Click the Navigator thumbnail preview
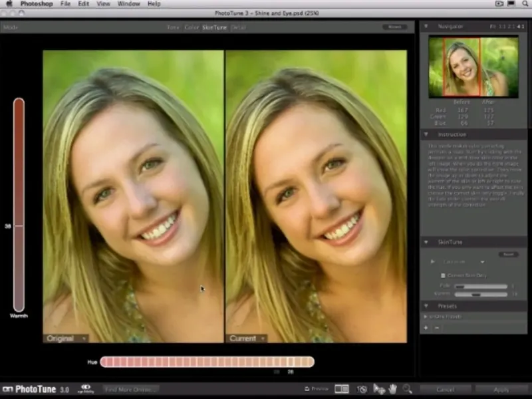532x399 pixels. click(473, 67)
